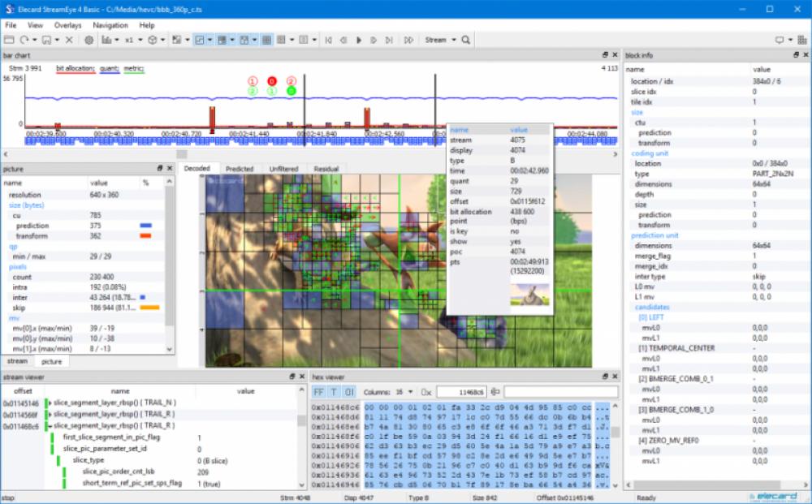Click the Play button in the toolbar
The height and width of the screenshot is (504, 812).
tap(359, 39)
